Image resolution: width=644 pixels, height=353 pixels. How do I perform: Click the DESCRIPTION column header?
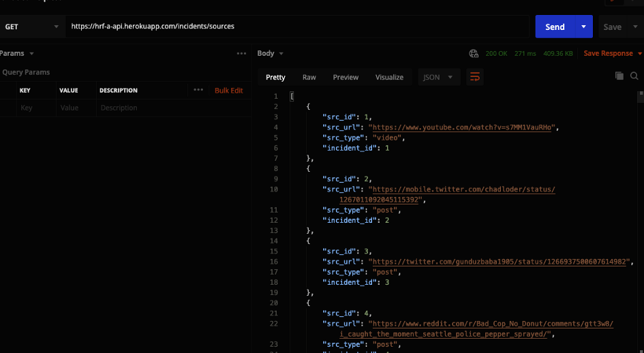coord(119,91)
